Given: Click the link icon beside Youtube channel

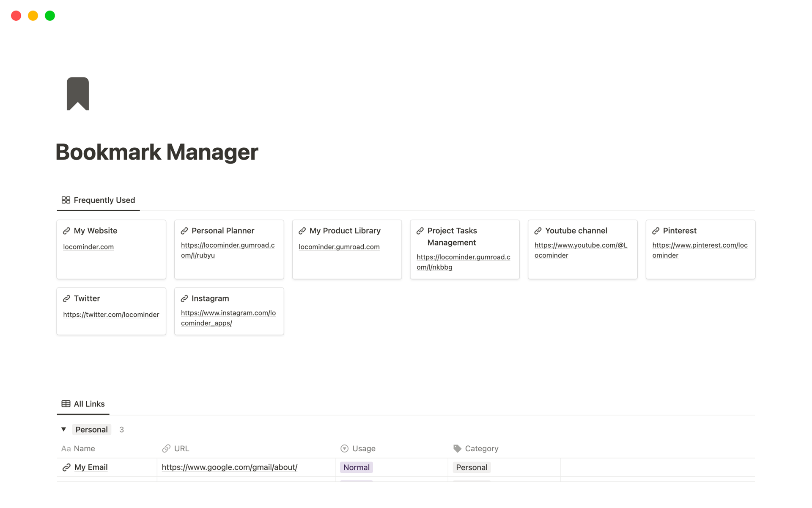Looking at the screenshot, I should click(538, 231).
